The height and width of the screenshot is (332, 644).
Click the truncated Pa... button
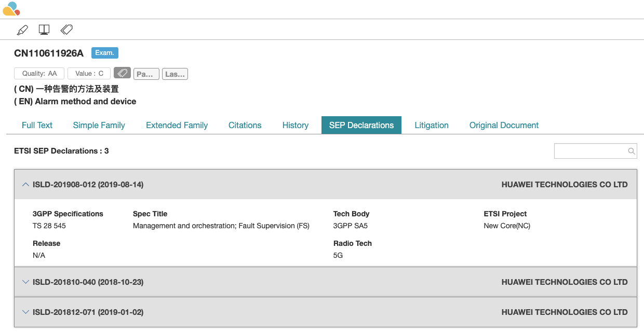(x=146, y=74)
